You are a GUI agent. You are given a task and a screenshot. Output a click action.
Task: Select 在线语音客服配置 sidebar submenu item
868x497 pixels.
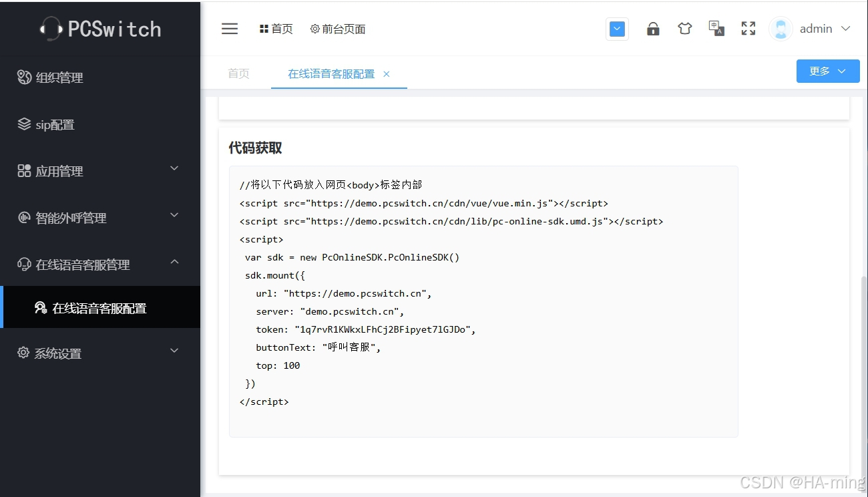pos(100,308)
